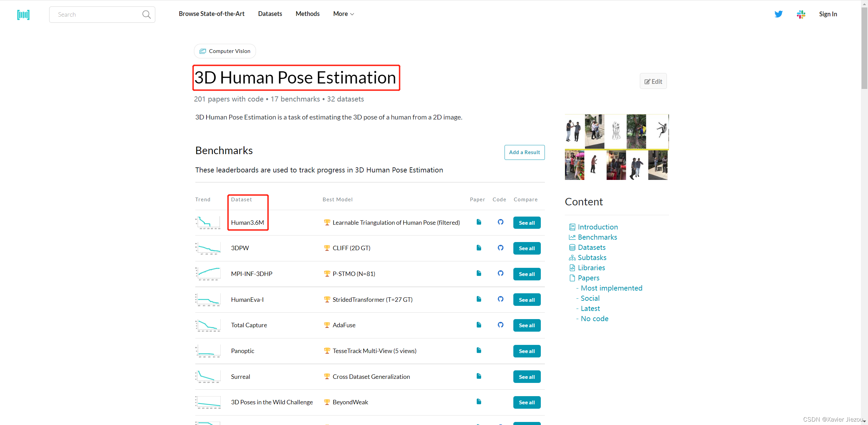Click the Add a Result button
This screenshot has height=425, width=868.
(524, 152)
